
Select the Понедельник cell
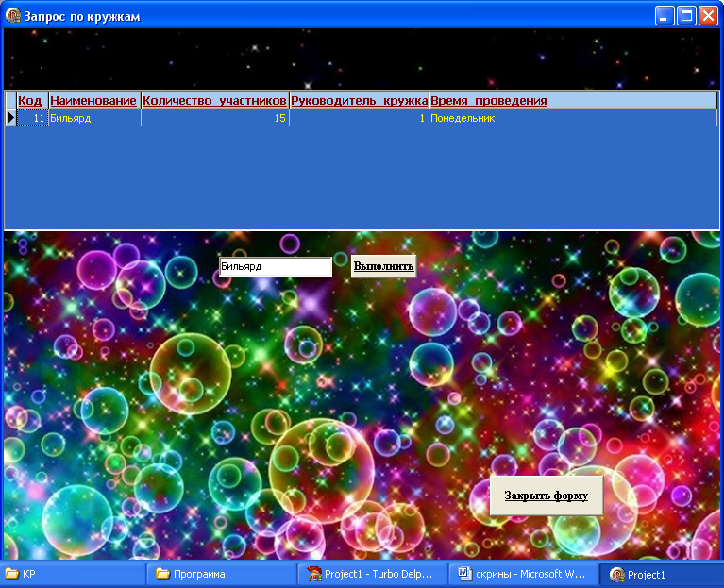pyautogui.click(x=573, y=118)
